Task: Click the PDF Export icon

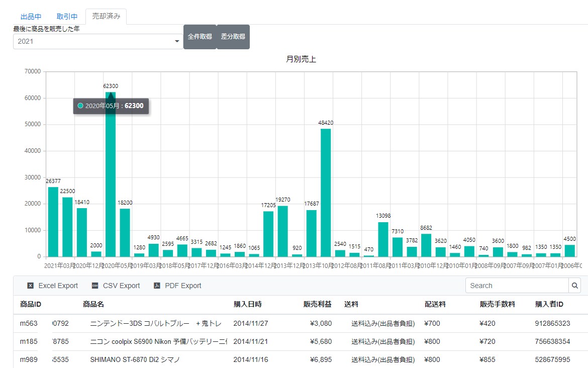Action: 157,286
